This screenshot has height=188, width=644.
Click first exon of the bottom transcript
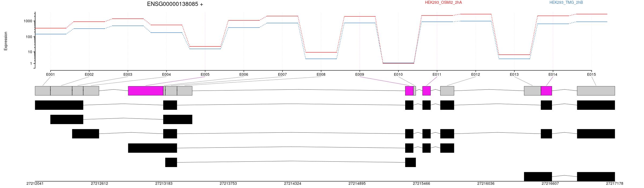pos(538,177)
